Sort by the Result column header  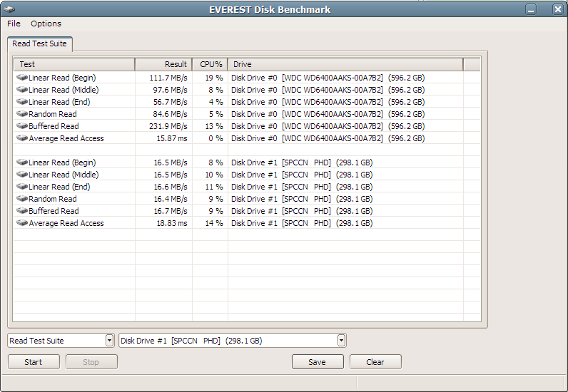click(163, 64)
